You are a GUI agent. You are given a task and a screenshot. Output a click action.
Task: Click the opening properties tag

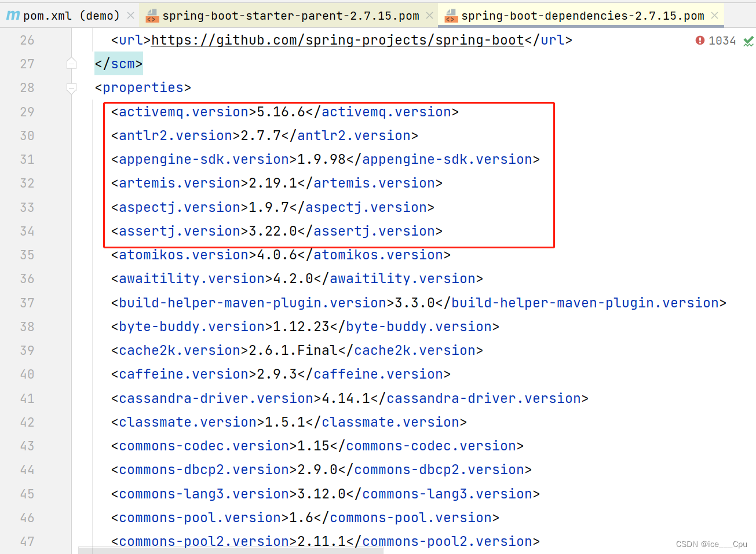tap(143, 87)
